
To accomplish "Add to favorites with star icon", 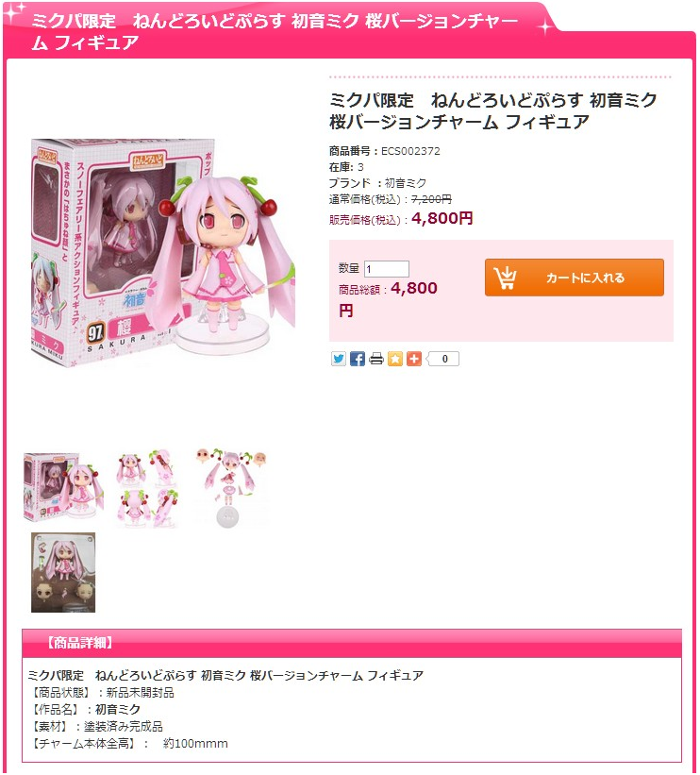I will point(395,359).
